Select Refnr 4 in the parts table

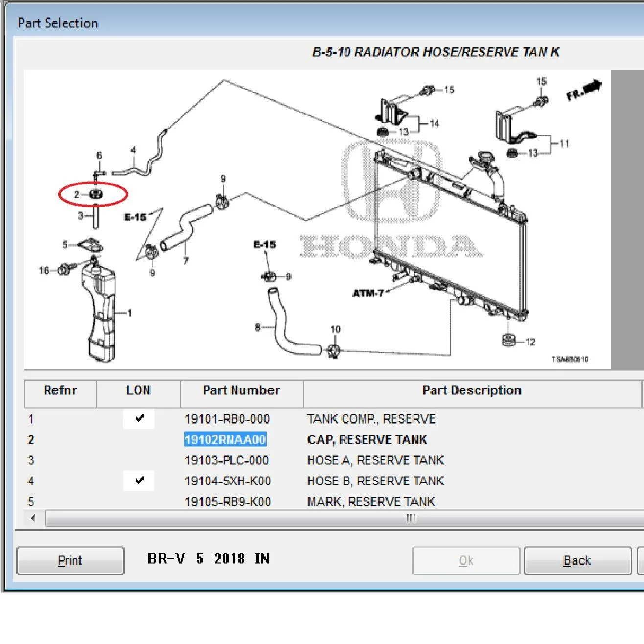point(31,481)
